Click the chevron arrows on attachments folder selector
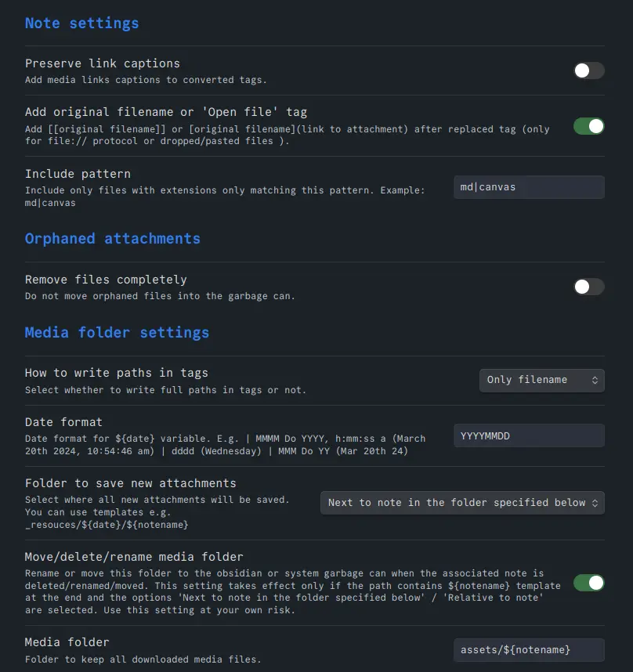Viewport: 633px width, 672px height. click(595, 503)
